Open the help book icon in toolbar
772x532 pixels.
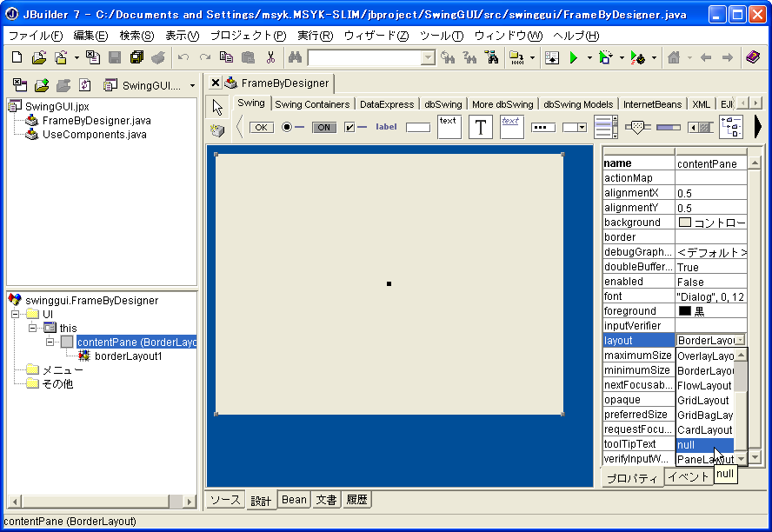point(753,58)
